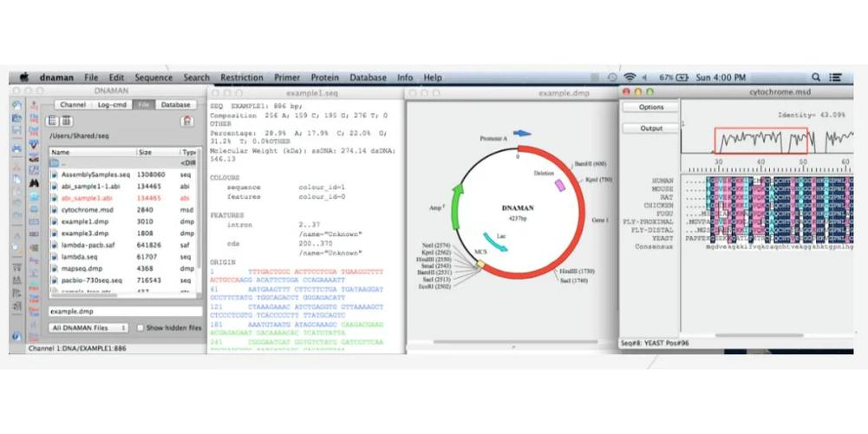Sort files by the Size column header

pyautogui.click(x=157, y=152)
